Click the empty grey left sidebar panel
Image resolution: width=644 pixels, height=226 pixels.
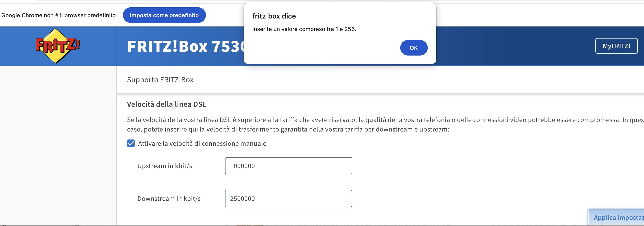tap(58, 145)
